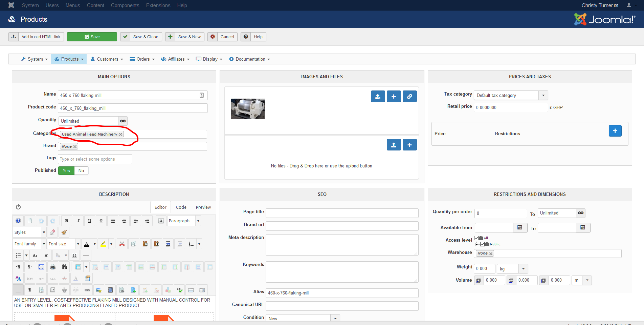This screenshot has height=325, width=644.
Task: Open the Products submenu in HikaShop bar
Action: [69, 59]
